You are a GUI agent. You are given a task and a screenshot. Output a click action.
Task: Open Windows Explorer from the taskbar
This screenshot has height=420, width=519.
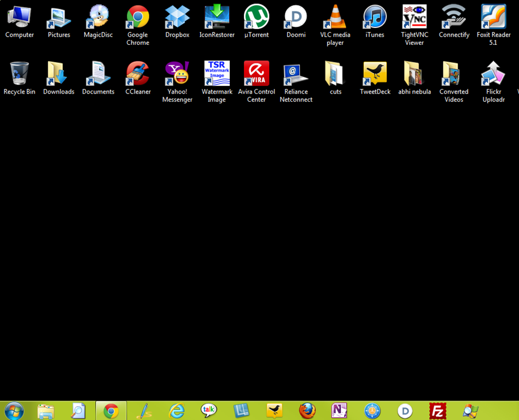coord(46,411)
